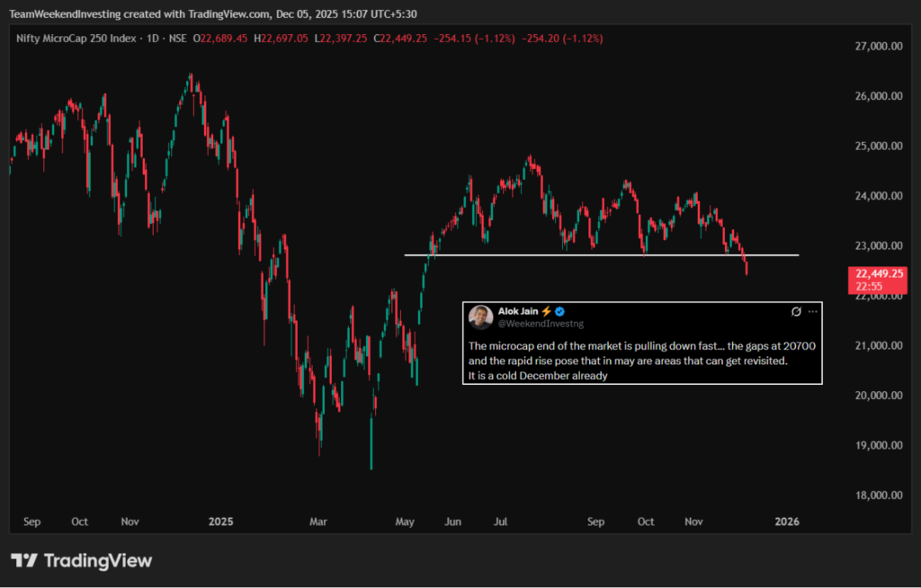921x588 pixels.
Task: Click the tweet text about microcap gaps
Action: pyautogui.click(x=630, y=361)
